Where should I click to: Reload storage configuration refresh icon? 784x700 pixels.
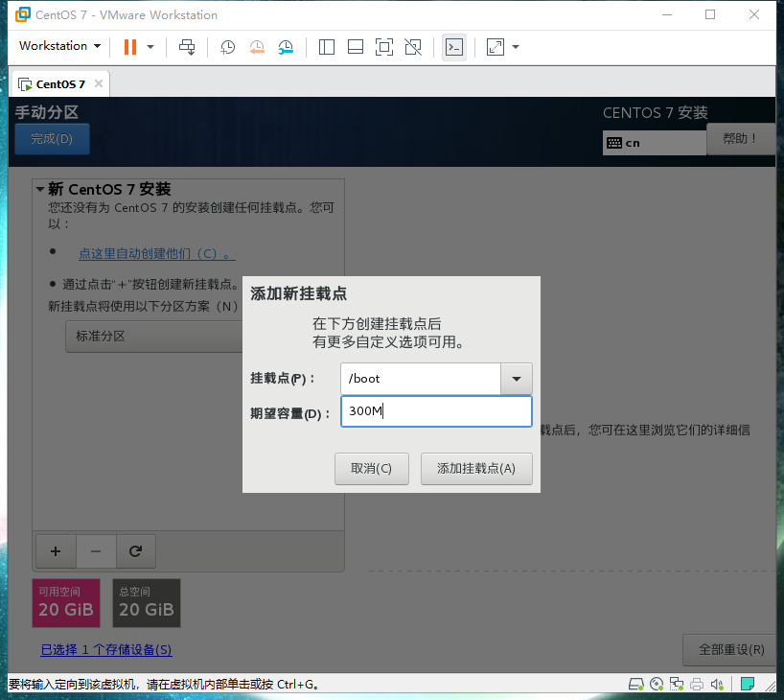[135, 551]
